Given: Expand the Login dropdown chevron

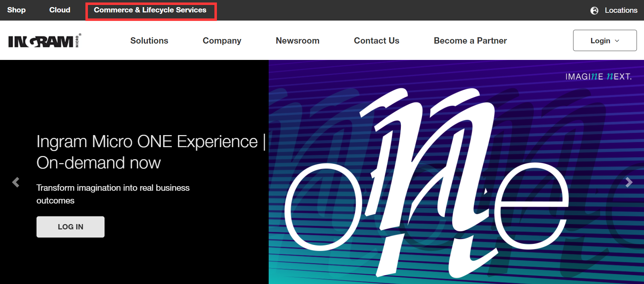Looking at the screenshot, I should click(x=617, y=41).
